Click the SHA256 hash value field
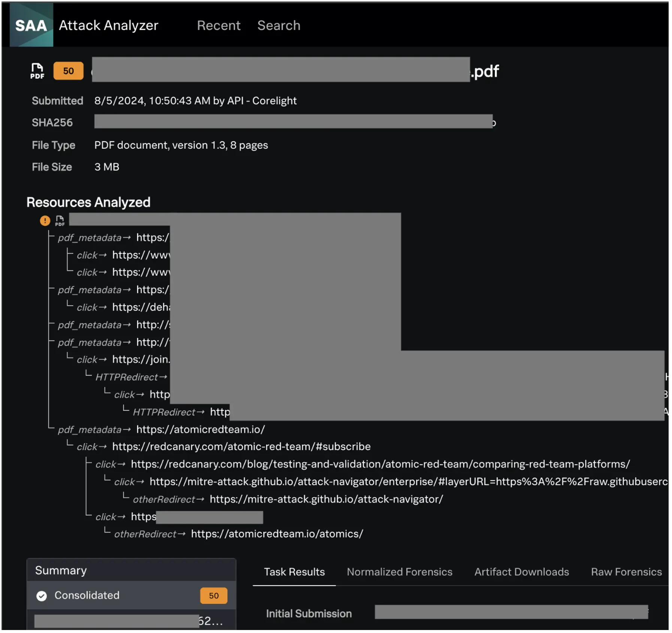 pyautogui.click(x=294, y=122)
